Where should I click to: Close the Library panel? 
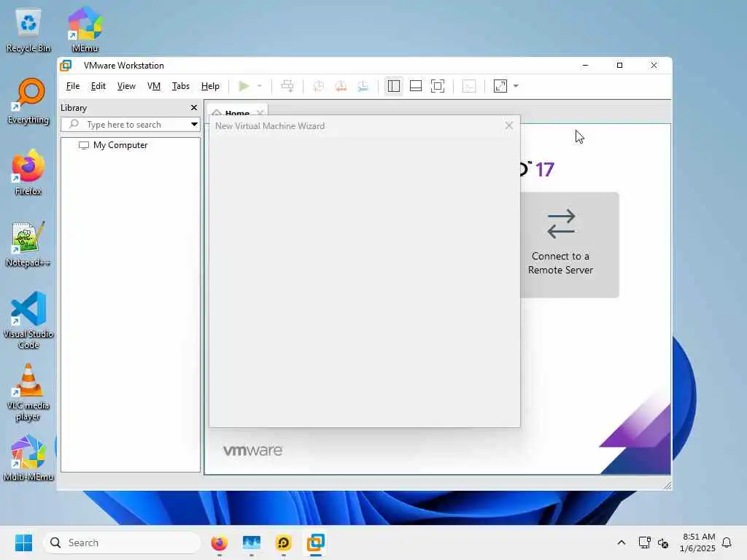tap(194, 108)
